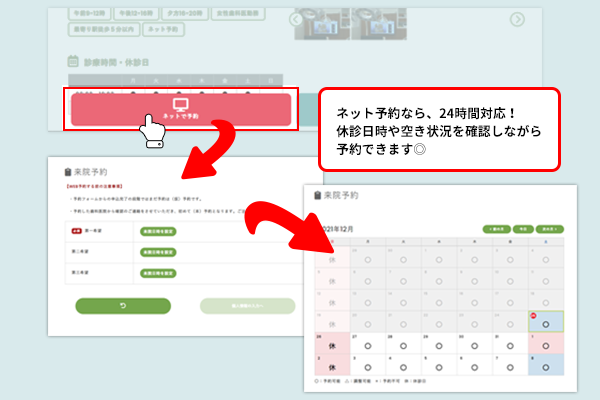Advance the carousel with the right arrow
Image resolution: width=600 pixels, height=400 pixels.
coord(517,19)
